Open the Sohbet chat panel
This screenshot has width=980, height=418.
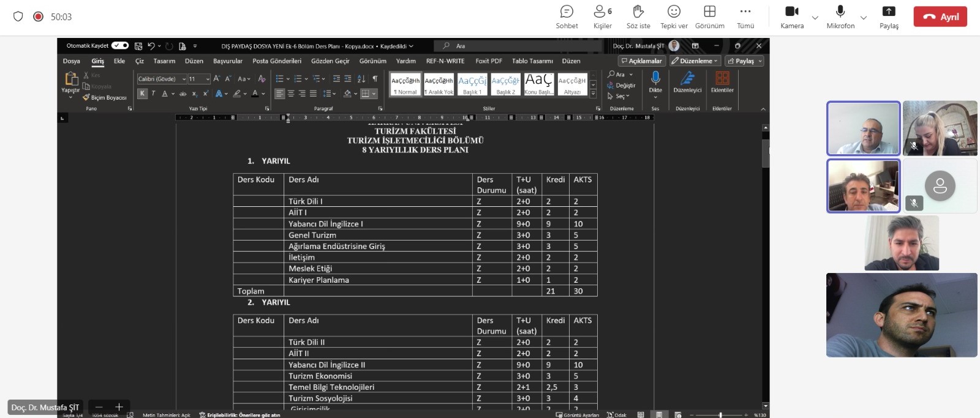pyautogui.click(x=567, y=17)
